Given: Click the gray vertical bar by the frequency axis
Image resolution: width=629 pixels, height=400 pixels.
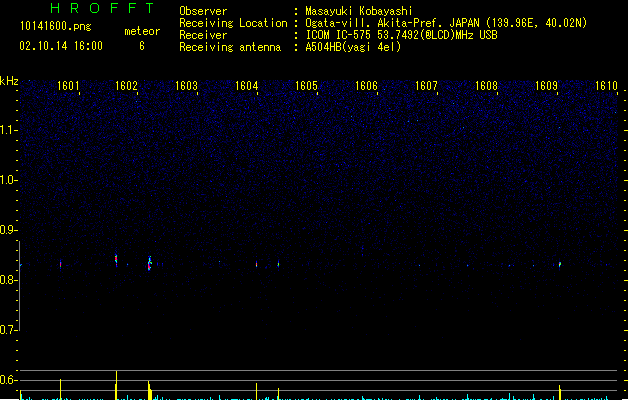Looking at the screenshot, I should [x=19, y=286].
